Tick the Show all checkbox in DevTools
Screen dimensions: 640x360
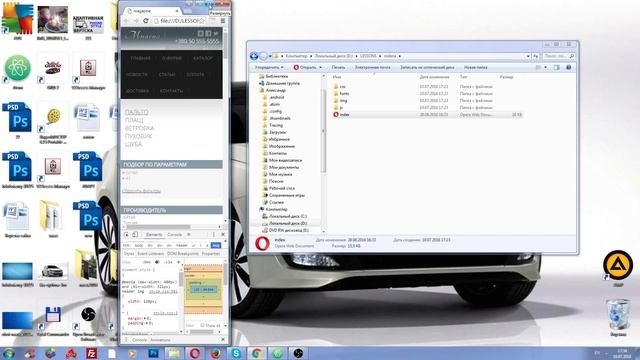(x=202, y=325)
